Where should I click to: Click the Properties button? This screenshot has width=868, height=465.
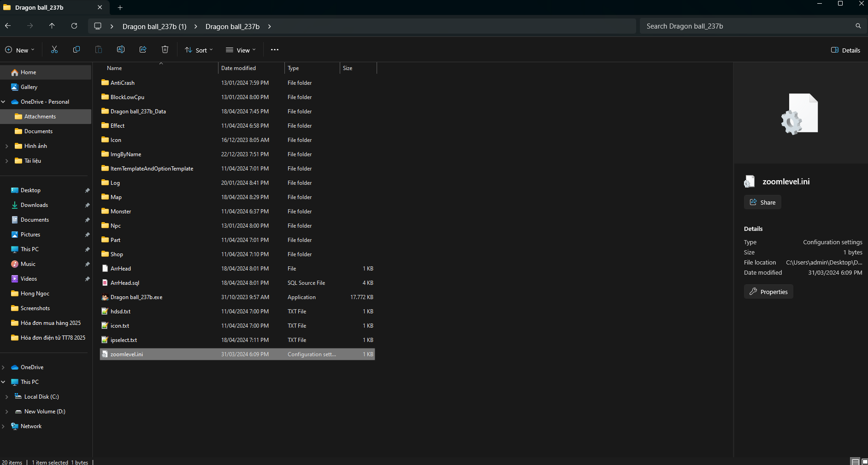pos(768,292)
